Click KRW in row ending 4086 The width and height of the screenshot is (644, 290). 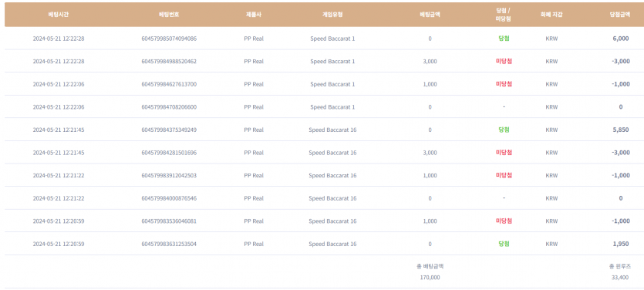551,39
